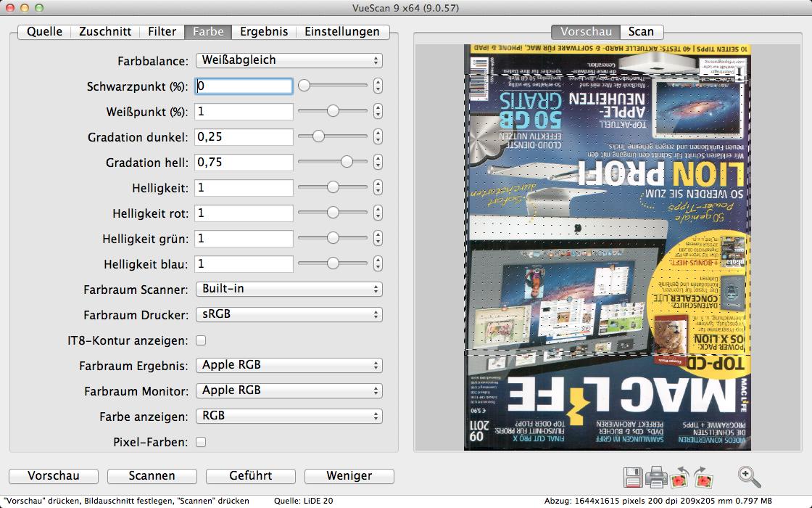Click the Vorschau button at the bottom

click(x=54, y=476)
